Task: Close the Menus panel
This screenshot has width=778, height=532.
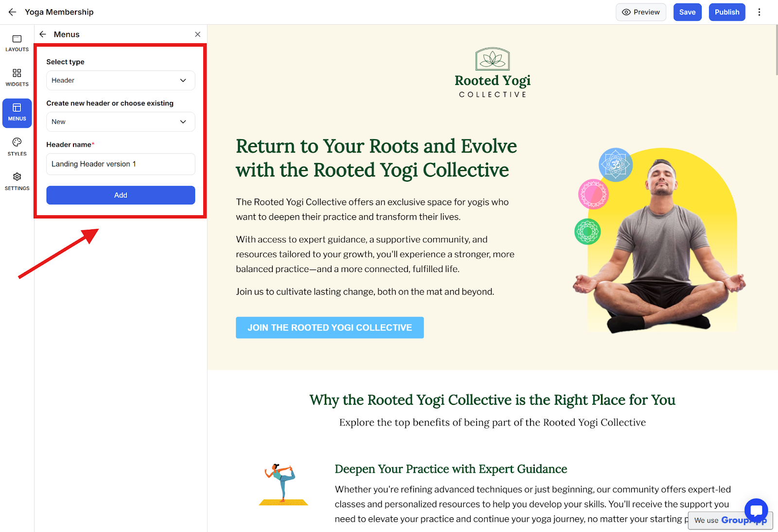Action: [197, 34]
